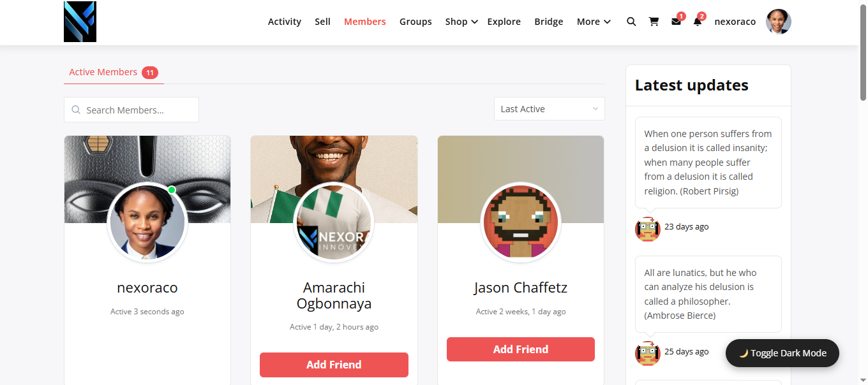Expand the Shop menu
The image size is (868, 385).
tap(461, 22)
